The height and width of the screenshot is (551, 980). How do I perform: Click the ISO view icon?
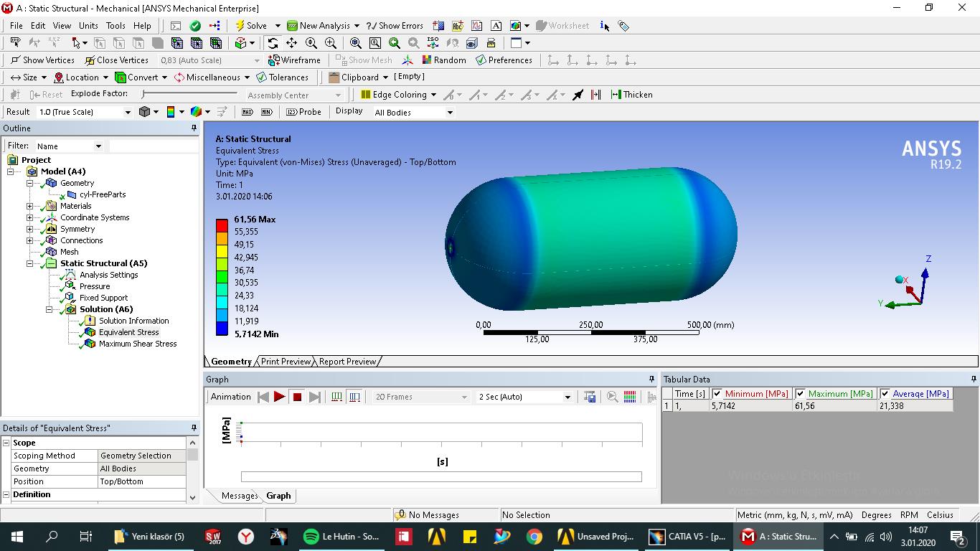tap(432, 42)
